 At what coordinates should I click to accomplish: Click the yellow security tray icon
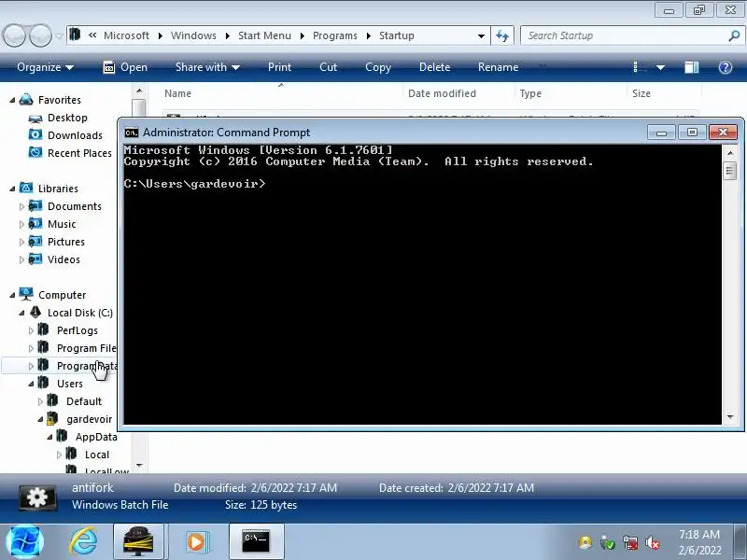[585, 542]
